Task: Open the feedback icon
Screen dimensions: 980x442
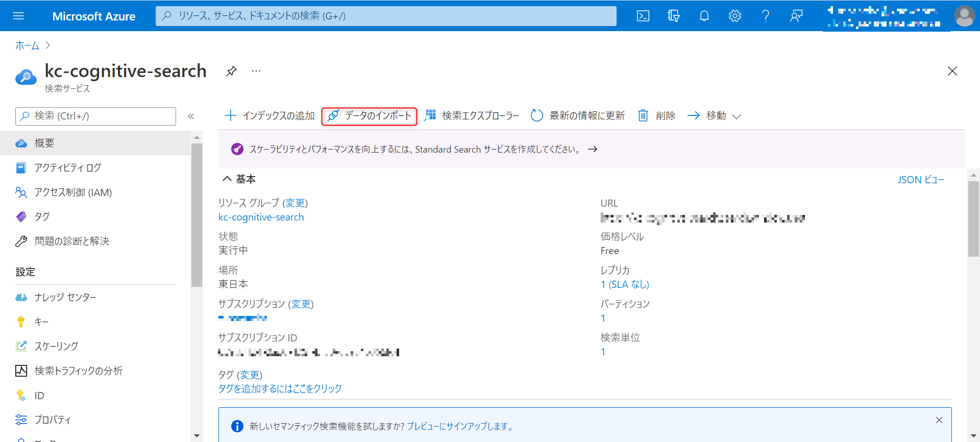Action: [796, 16]
